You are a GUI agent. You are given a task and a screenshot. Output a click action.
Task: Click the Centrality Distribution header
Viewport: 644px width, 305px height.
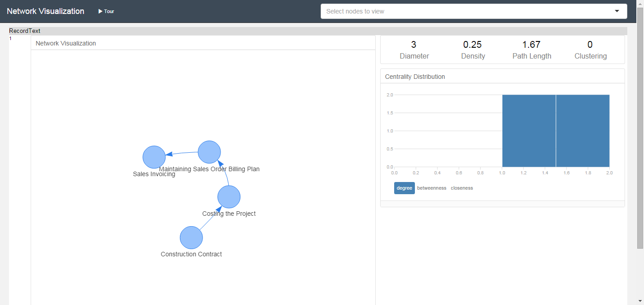(415, 76)
